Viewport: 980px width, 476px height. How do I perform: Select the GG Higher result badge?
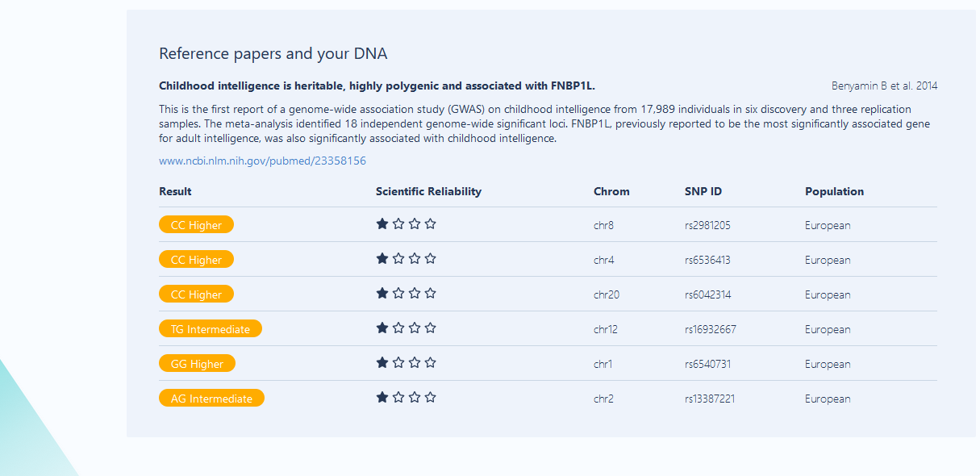pyautogui.click(x=197, y=363)
